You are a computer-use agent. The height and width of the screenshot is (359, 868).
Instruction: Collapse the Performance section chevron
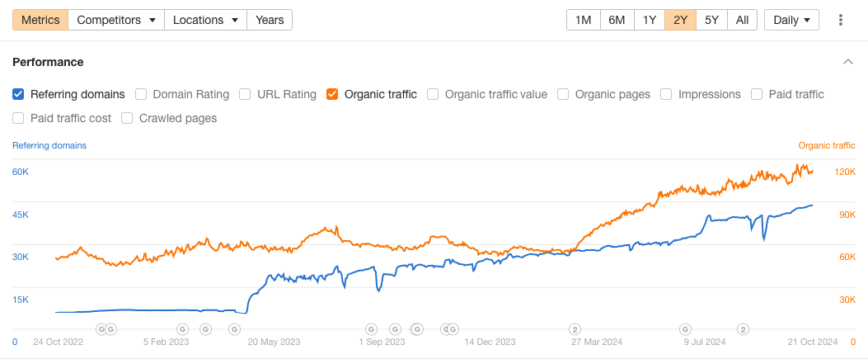pyautogui.click(x=848, y=62)
